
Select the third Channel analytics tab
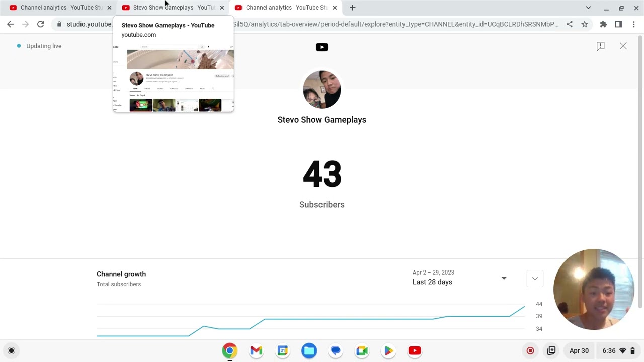[x=286, y=8]
